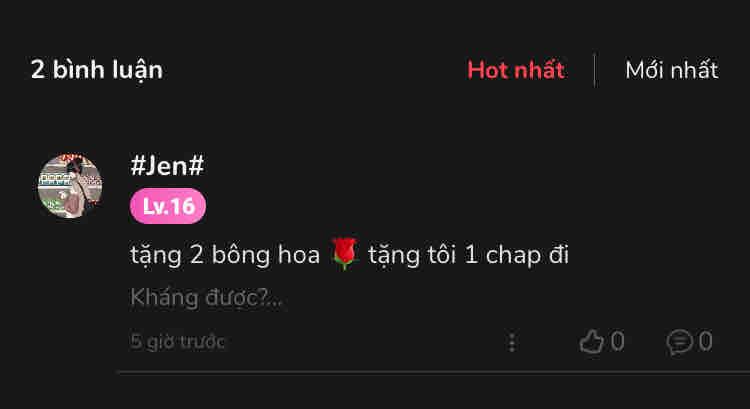
Task: Like the comment with the thumbs-up icon
Action: tap(591, 342)
